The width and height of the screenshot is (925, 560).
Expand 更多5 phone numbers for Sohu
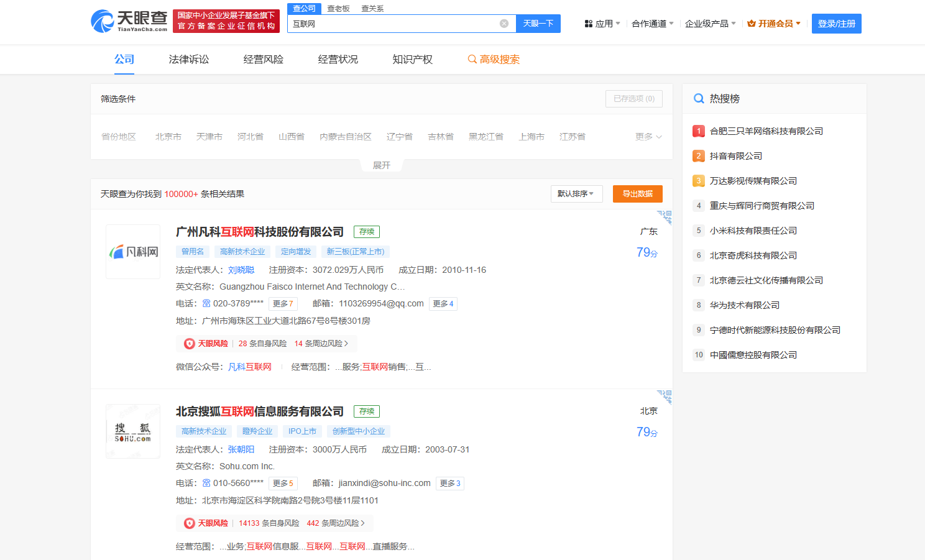(x=283, y=484)
